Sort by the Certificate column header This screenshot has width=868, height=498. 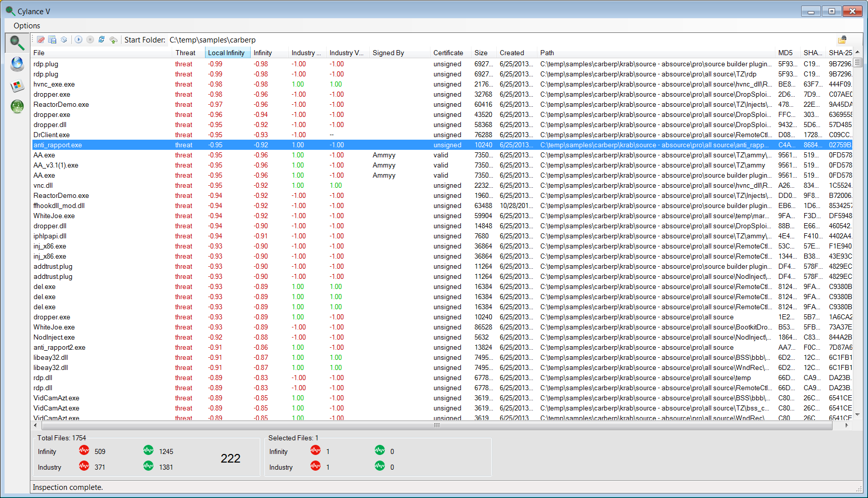click(451, 53)
